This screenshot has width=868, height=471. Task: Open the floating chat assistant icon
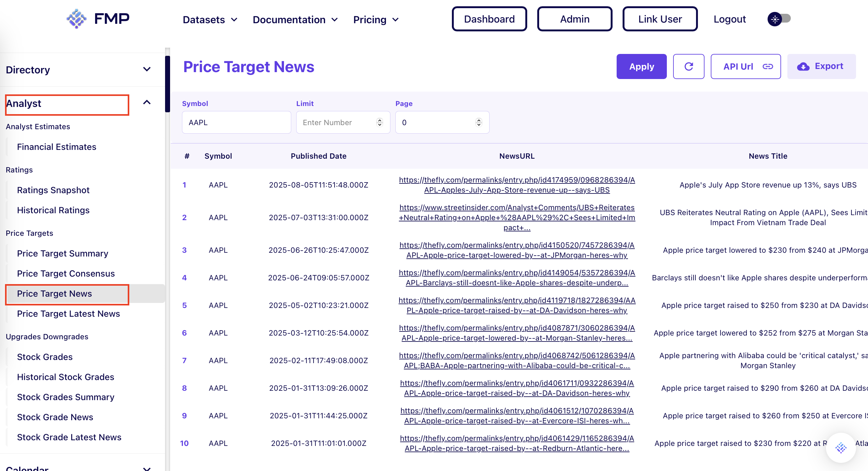point(840,447)
